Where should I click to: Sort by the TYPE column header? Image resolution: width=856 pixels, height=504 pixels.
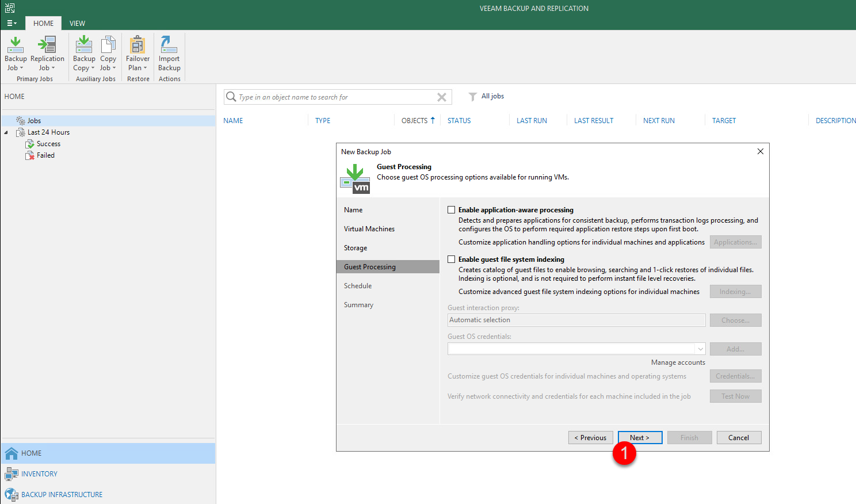(323, 121)
